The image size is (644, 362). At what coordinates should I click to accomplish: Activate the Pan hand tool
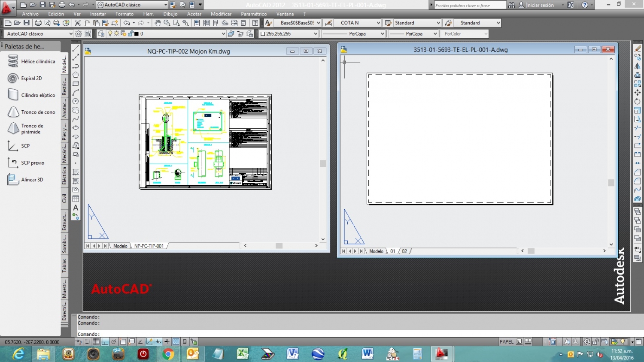[158, 23]
